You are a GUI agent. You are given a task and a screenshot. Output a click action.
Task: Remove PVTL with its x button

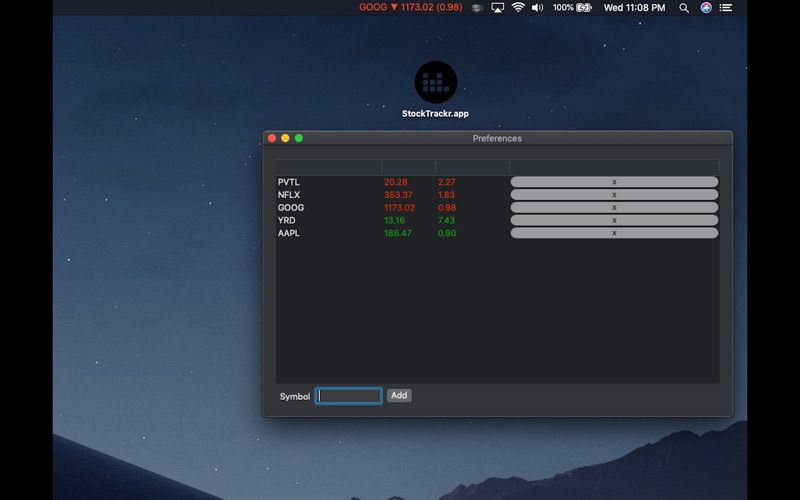[x=614, y=182]
